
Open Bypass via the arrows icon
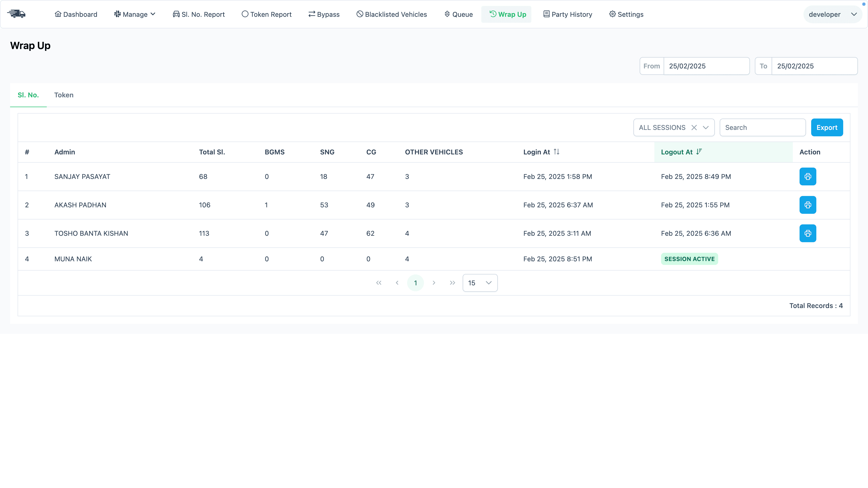pyautogui.click(x=312, y=14)
